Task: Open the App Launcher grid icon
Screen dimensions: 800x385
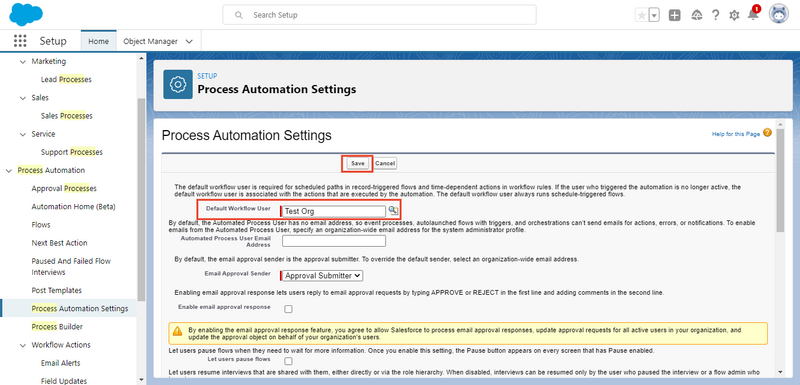Action: [x=20, y=41]
